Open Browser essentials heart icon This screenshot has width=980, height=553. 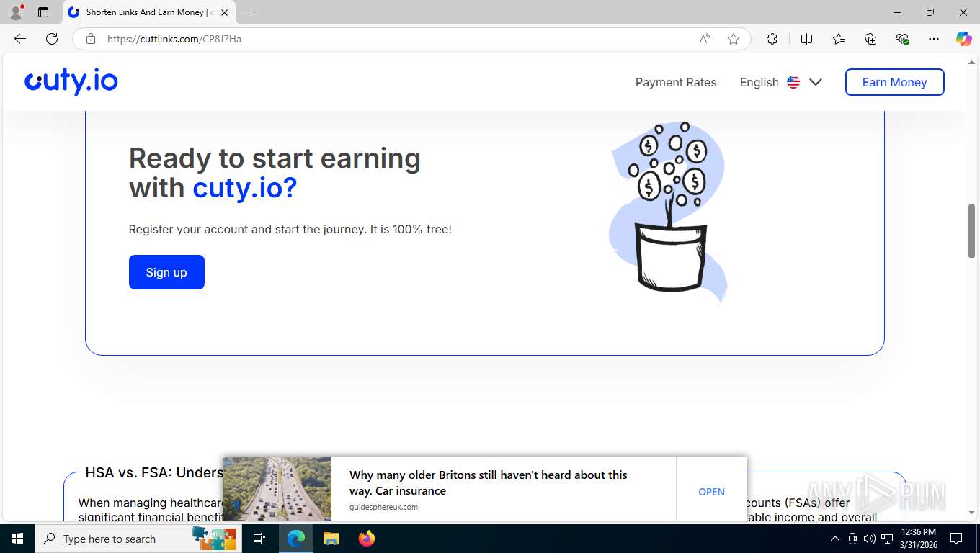(x=902, y=39)
